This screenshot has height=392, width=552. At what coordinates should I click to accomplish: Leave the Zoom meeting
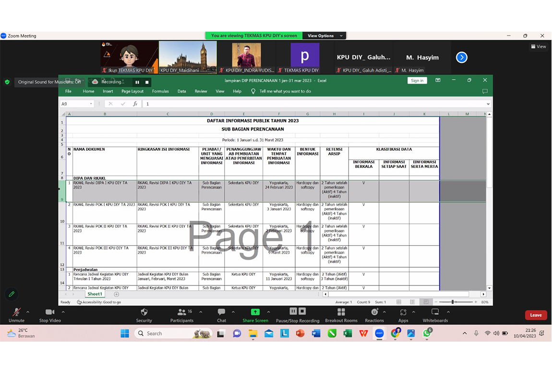(536, 315)
